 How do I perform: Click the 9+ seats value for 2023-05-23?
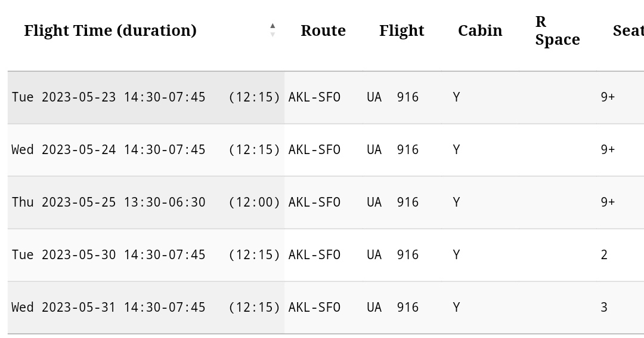pyautogui.click(x=608, y=97)
